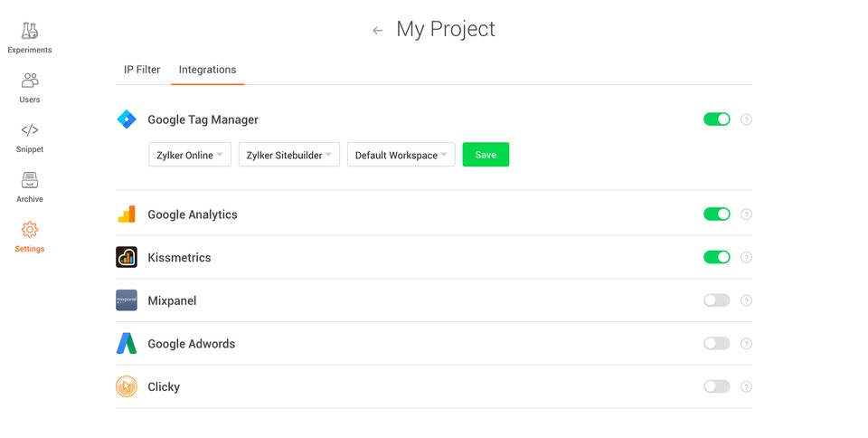This screenshot has height=438, width=868.
Task: Disable the Google Tag Manager integration
Action: point(716,119)
